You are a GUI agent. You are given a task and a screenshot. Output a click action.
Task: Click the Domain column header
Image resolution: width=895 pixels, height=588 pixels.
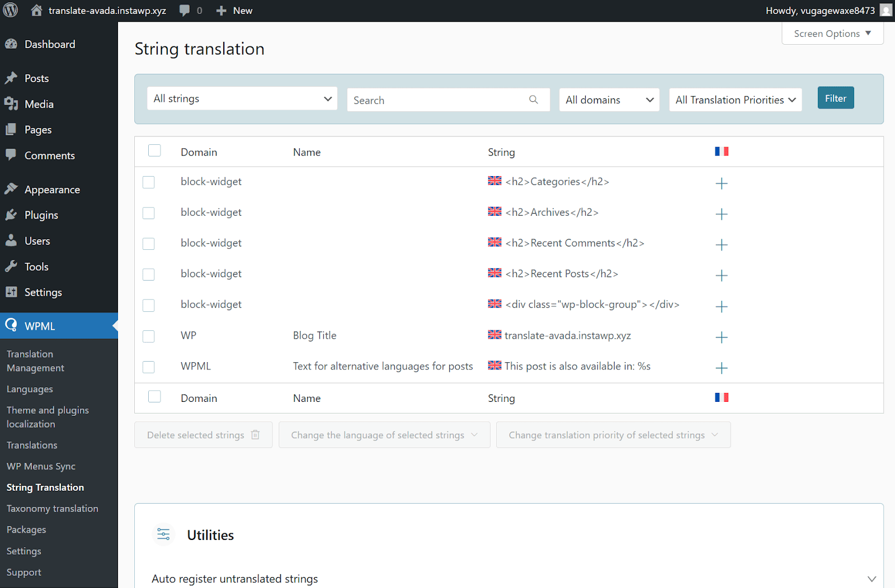199,152
